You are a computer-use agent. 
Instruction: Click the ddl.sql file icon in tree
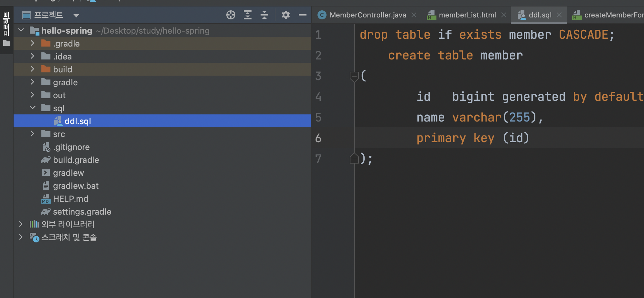click(x=58, y=121)
